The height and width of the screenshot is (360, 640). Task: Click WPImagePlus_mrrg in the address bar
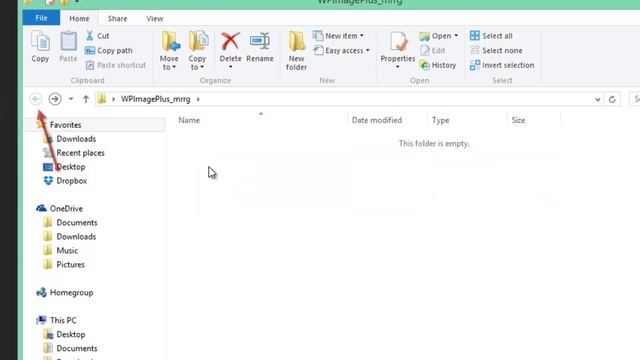pyautogui.click(x=156, y=99)
